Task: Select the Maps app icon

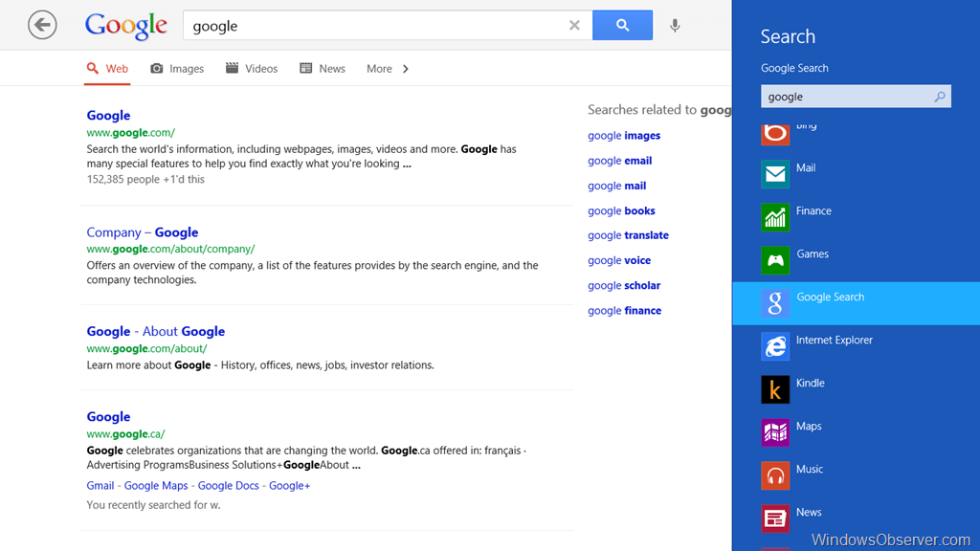Action: 775,432
